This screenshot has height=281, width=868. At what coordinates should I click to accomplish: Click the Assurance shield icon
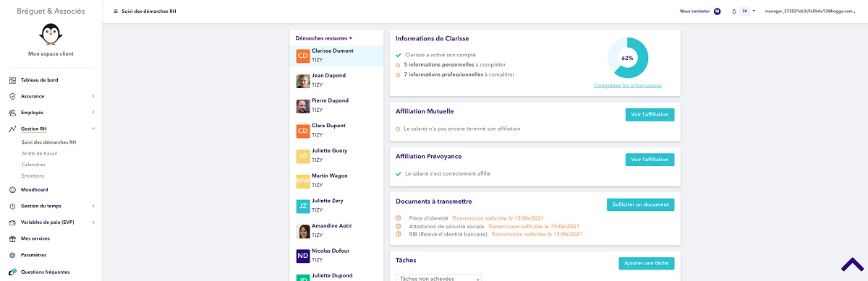[13, 96]
